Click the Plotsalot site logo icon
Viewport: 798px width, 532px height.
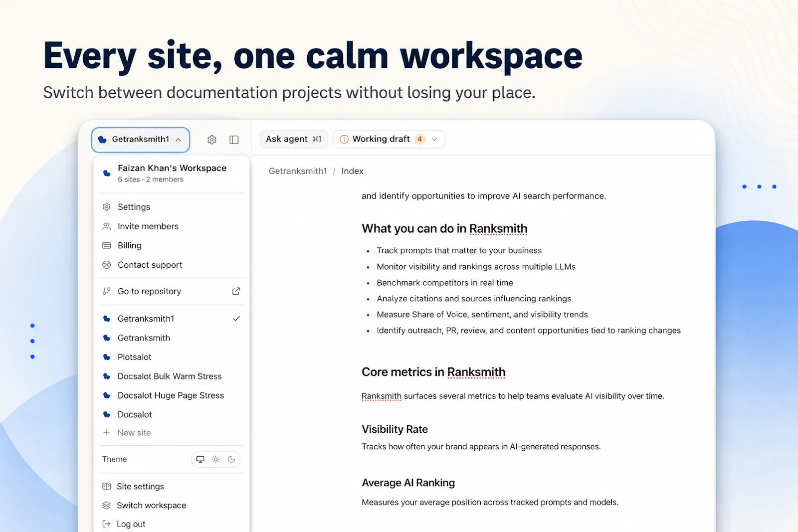click(107, 357)
